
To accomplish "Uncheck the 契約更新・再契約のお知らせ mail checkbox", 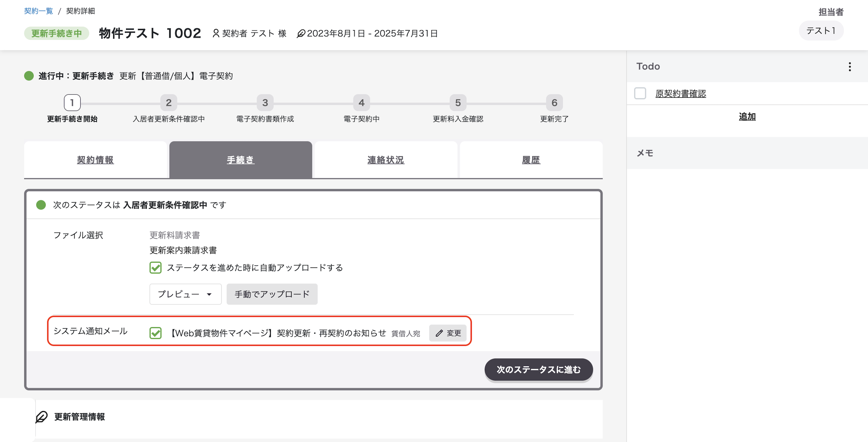I will pyautogui.click(x=155, y=333).
